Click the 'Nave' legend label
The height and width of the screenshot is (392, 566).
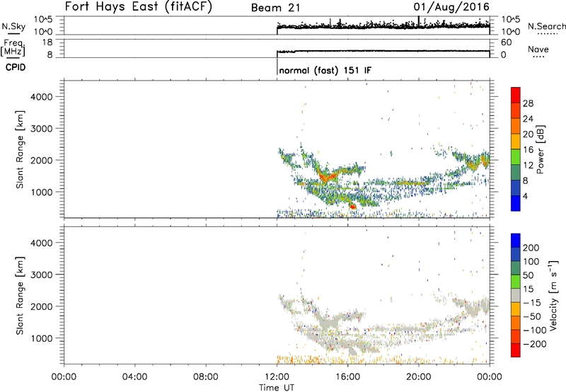coord(538,49)
